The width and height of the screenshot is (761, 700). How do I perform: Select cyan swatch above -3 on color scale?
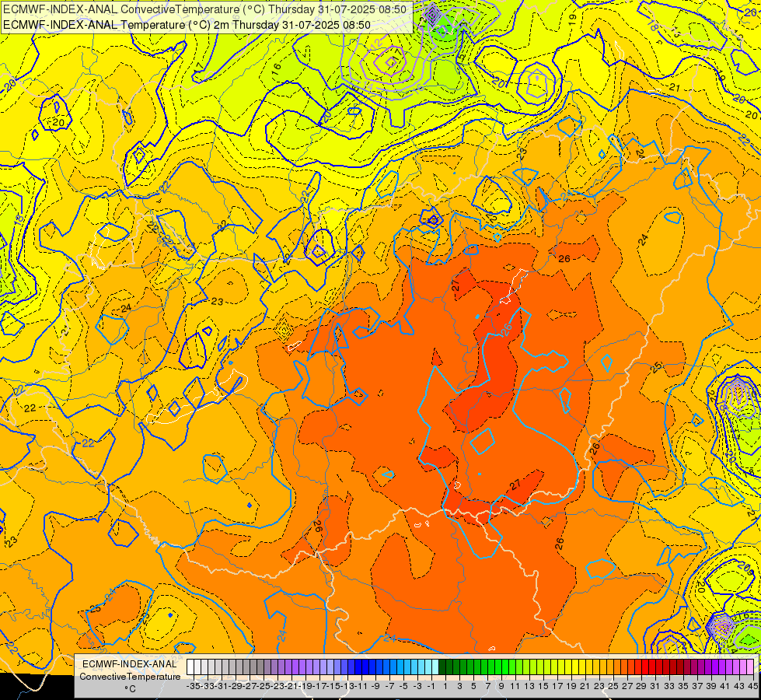(x=414, y=667)
